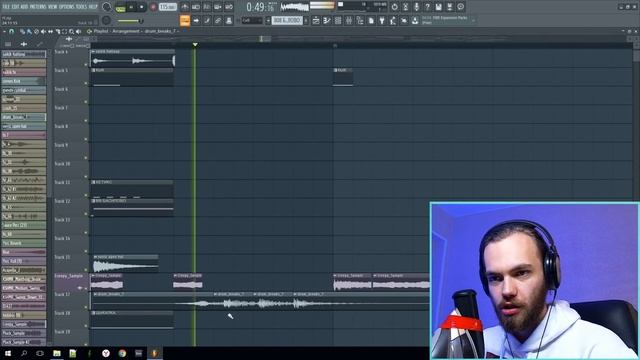
Task: Open the TOOLS menu
Action: click(82, 7)
